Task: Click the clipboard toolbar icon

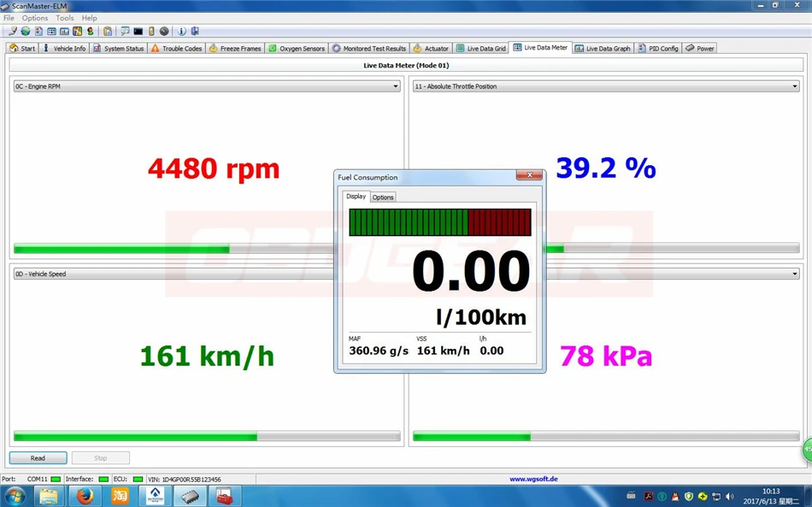Action: click(x=107, y=32)
